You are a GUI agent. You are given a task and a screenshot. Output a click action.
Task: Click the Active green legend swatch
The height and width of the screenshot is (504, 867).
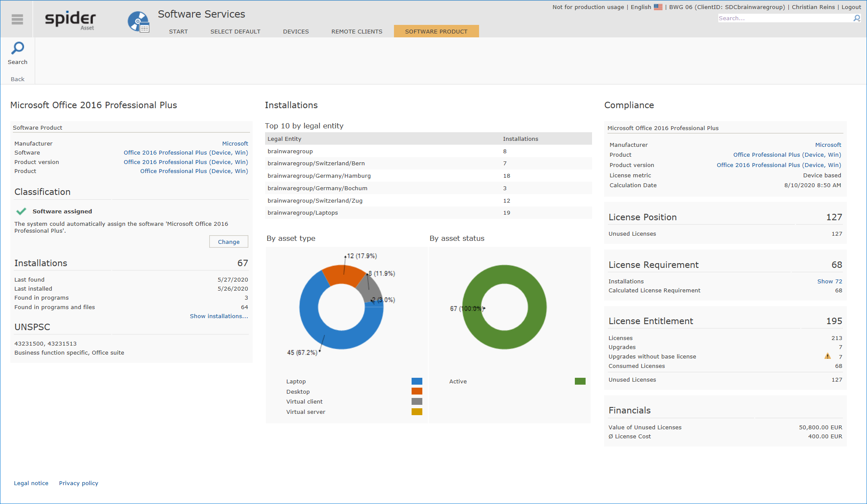coord(580,381)
